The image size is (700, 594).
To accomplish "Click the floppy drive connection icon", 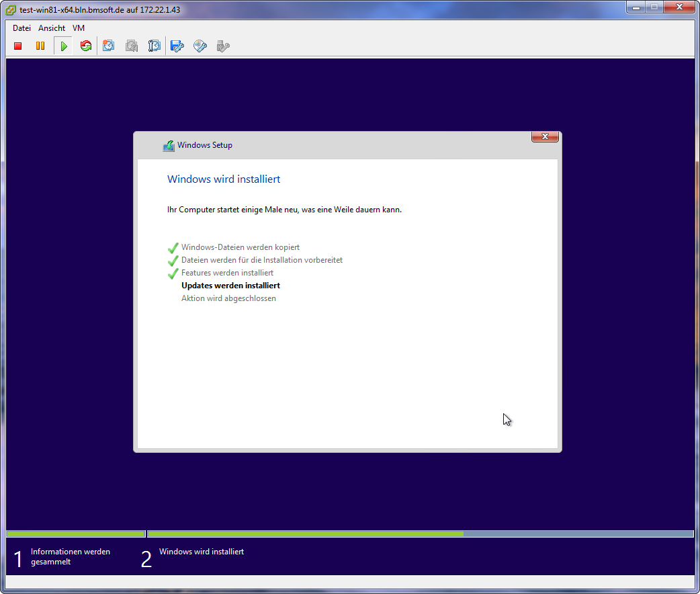I will 177,46.
